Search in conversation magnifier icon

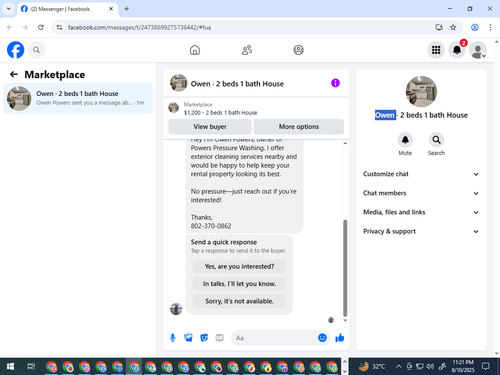pos(436,140)
